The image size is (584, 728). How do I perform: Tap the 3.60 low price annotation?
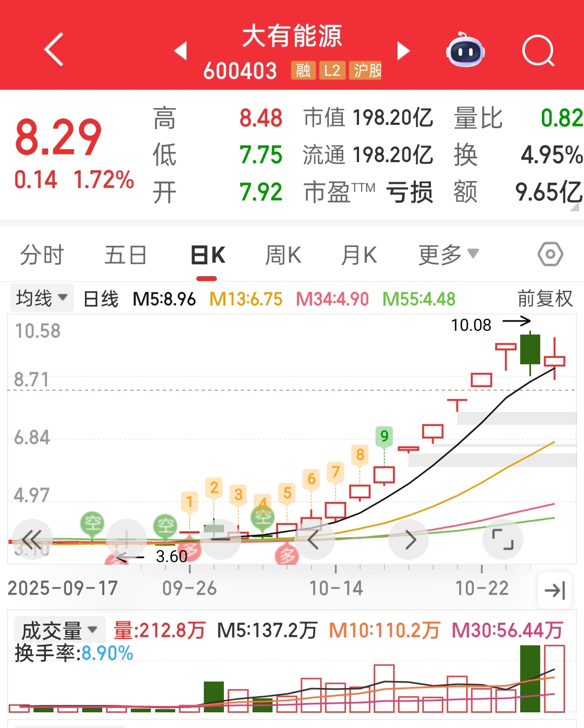(171, 556)
